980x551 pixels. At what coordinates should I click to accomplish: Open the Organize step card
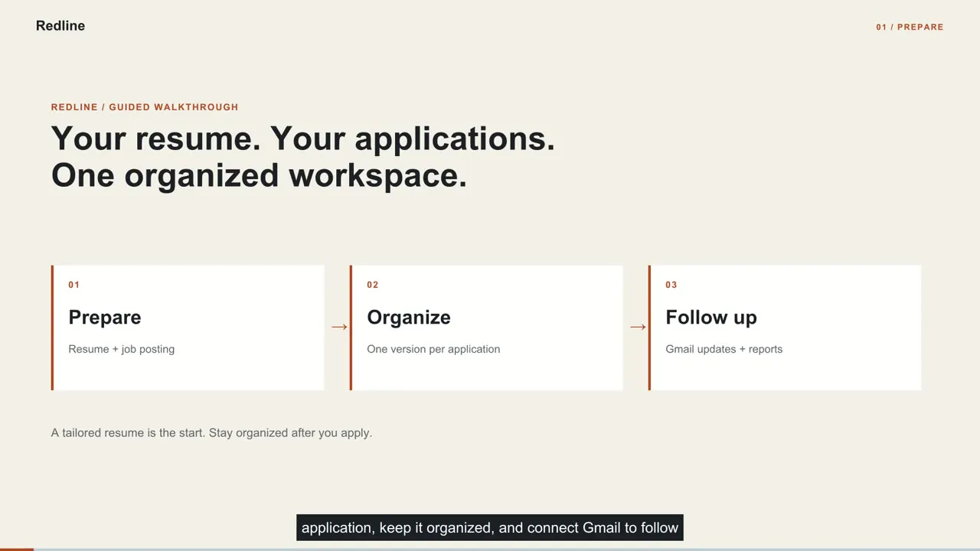pyautogui.click(x=486, y=328)
